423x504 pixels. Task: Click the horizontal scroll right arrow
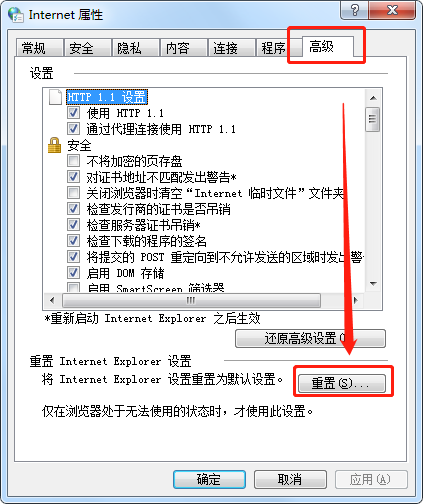point(356,300)
